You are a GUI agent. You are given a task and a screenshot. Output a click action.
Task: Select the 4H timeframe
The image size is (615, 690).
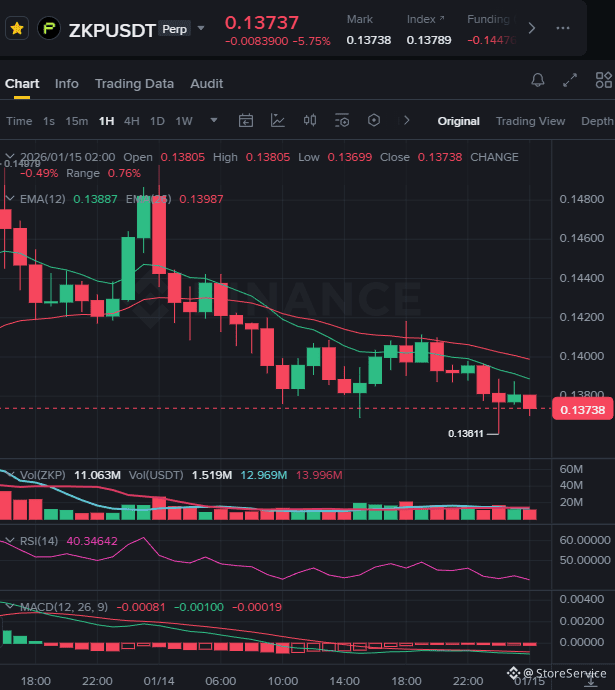(x=132, y=121)
